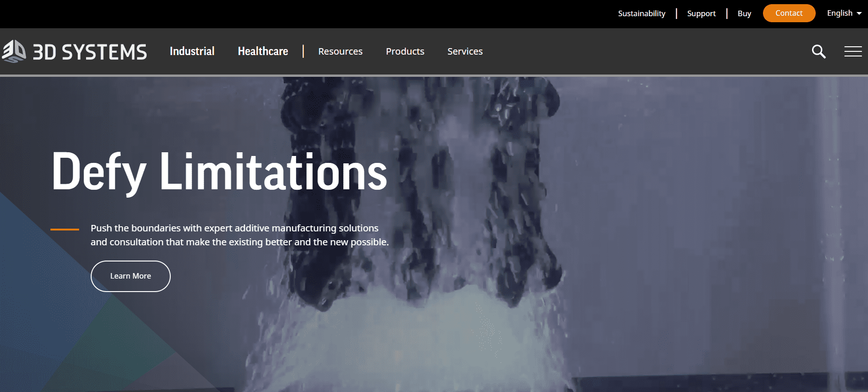
Task: Open the site search magnifier icon
Action: (818, 51)
